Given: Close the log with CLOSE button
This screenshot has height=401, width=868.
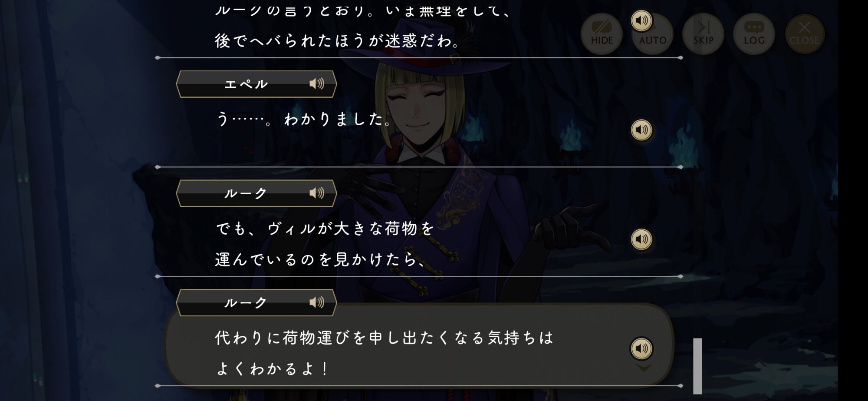Looking at the screenshot, I should coord(804,34).
